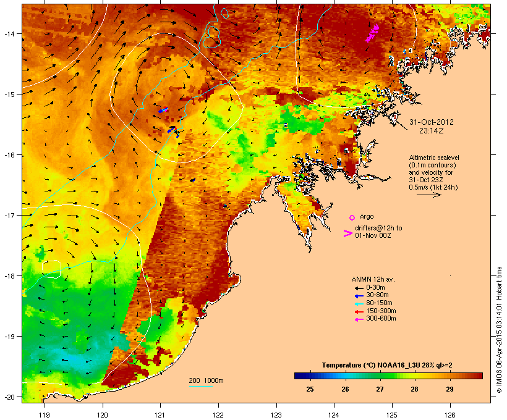This screenshot has width=507, height=420.
Task: Click the longitude label '126'
Action: (450, 415)
